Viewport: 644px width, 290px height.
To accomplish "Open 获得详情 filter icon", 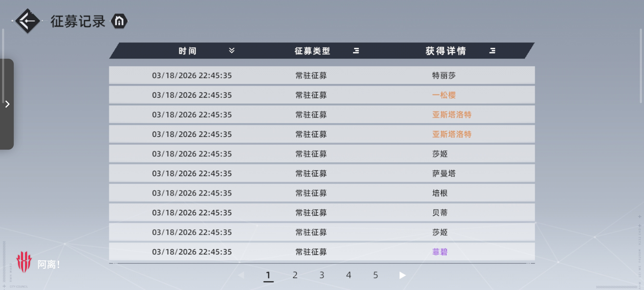I will [492, 51].
